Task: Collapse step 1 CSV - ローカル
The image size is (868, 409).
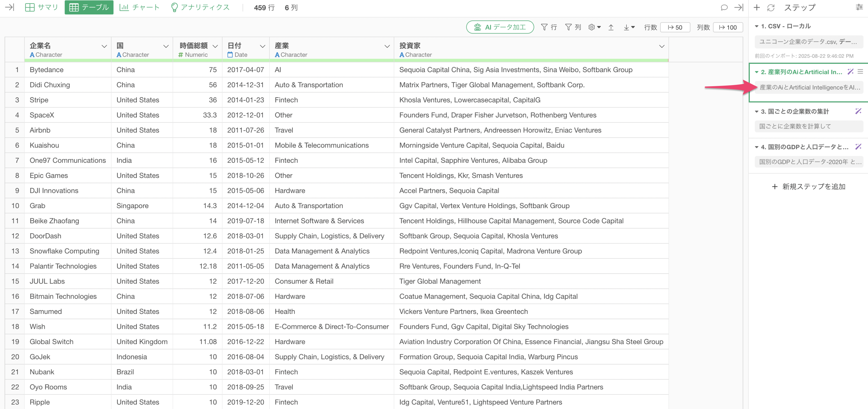Action: pos(756,26)
